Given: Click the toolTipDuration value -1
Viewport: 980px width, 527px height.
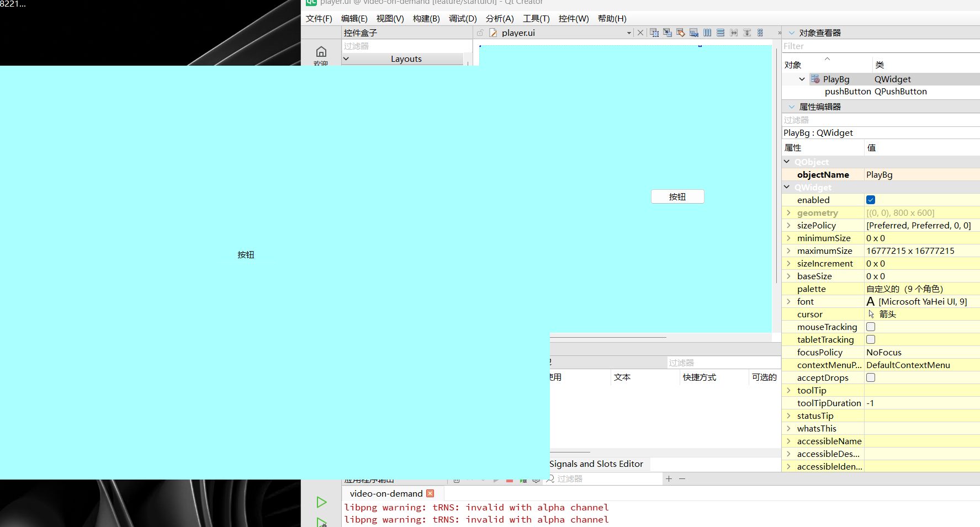Looking at the screenshot, I should click(921, 403).
